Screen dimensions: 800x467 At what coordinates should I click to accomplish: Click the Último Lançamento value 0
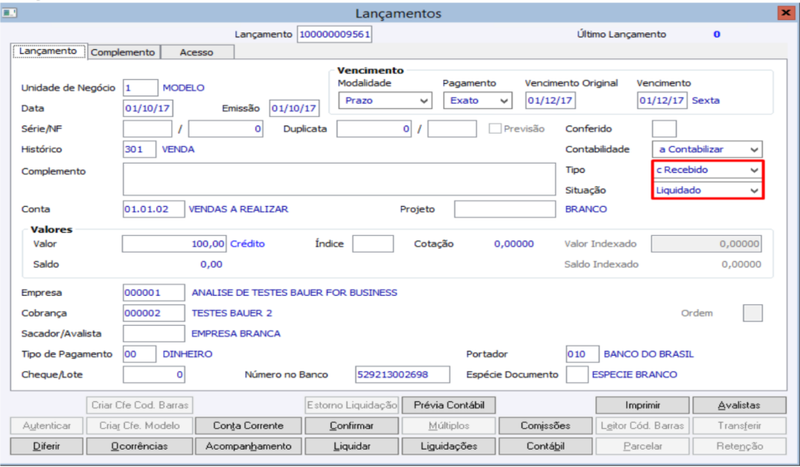click(717, 34)
